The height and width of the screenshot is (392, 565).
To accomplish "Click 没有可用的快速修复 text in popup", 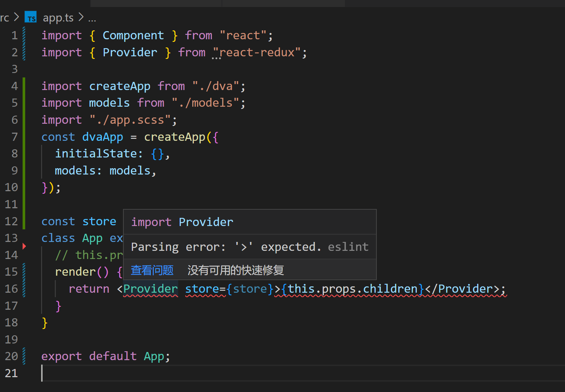I will [x=236, y=270].
